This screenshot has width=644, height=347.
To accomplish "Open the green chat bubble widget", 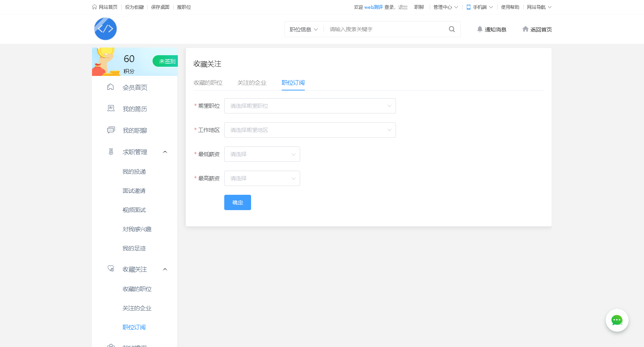I will pos(617,320).
